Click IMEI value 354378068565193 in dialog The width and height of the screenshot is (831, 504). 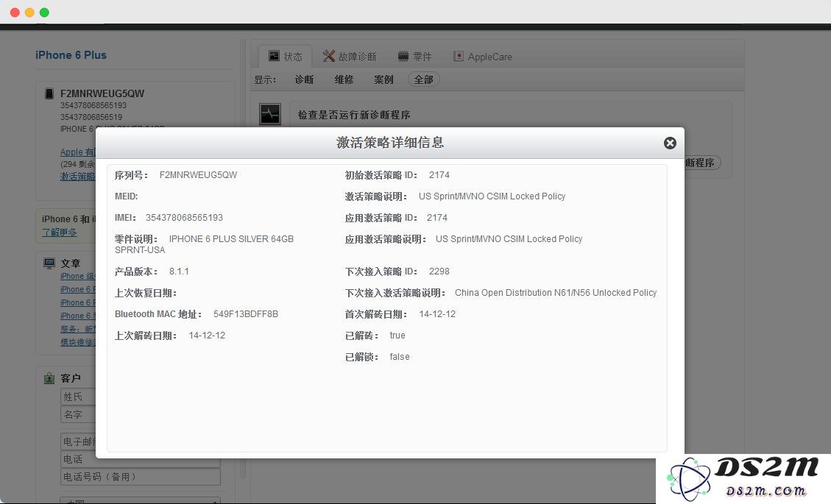[185, 217]
